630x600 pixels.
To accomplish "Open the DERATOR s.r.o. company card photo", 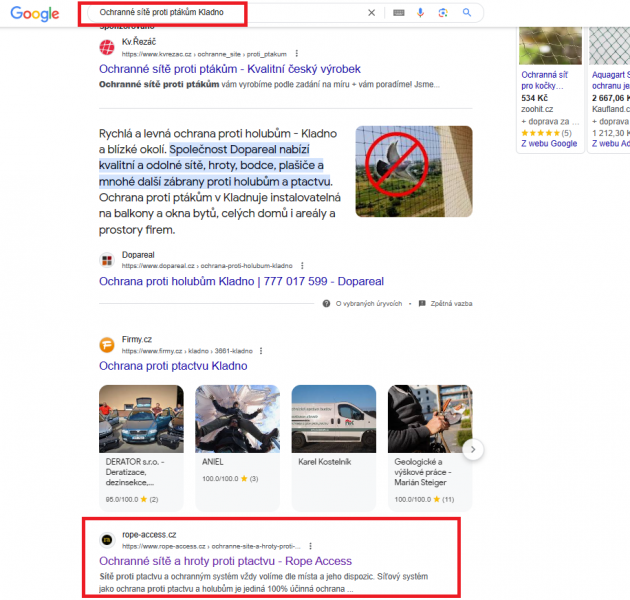I will [x=141, y=419].
